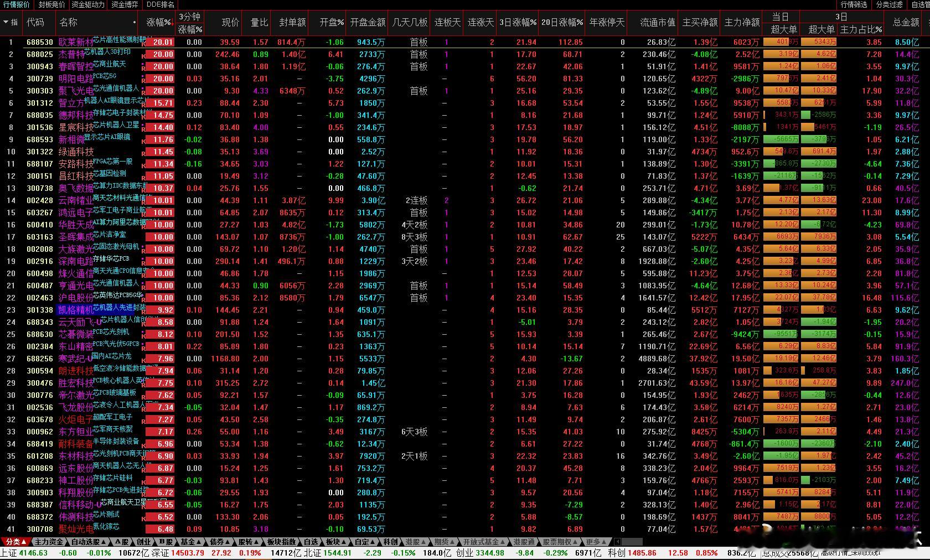Click the 流通市值 column header
The image size is (930, 560).
[658, 22]
